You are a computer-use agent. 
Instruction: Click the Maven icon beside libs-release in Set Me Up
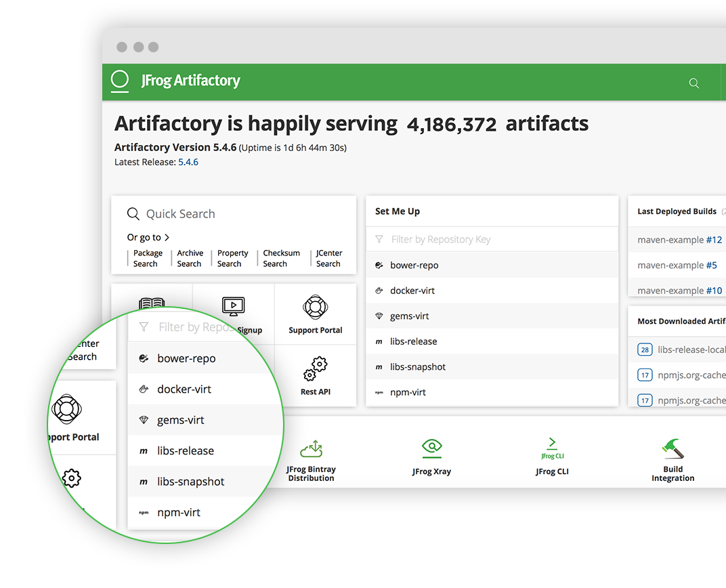379,341
